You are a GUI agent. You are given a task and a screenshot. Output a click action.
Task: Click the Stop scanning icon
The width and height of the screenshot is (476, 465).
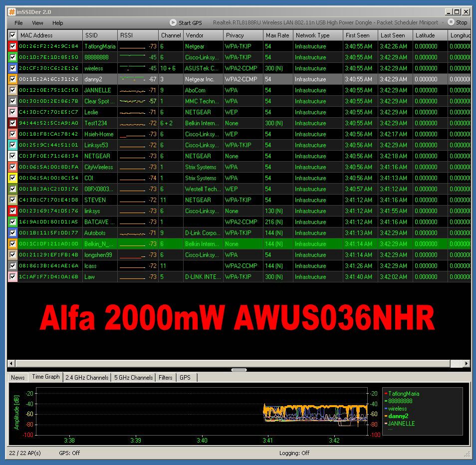[451, 22]
